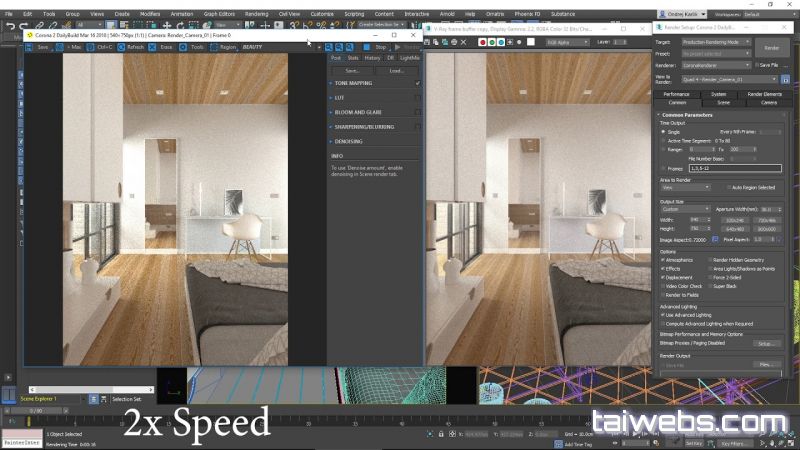Open the Output Size Custom dropdown

point(685,209)
